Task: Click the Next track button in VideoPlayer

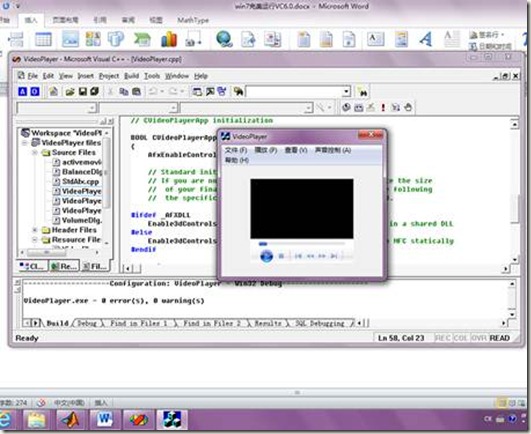Action: [334, 256]
